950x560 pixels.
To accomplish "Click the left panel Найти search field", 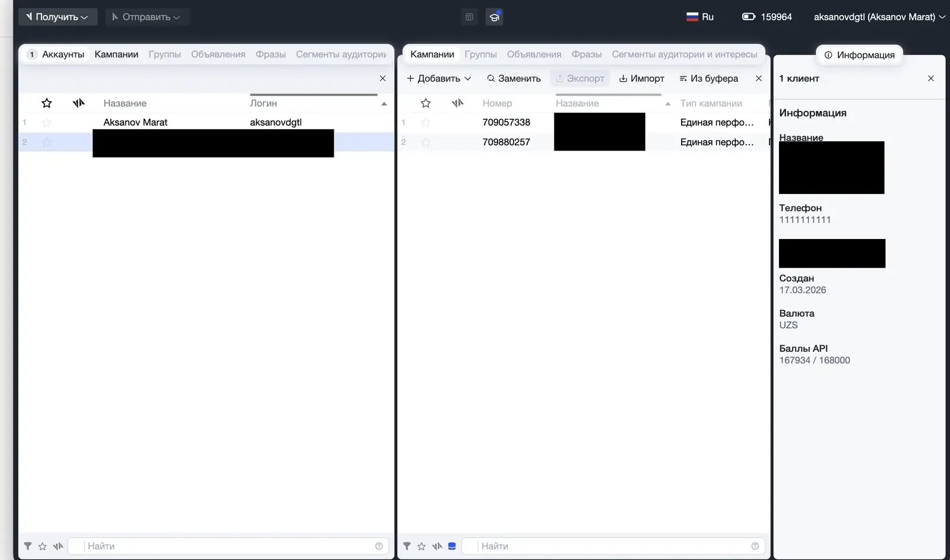I will (229, 546).
